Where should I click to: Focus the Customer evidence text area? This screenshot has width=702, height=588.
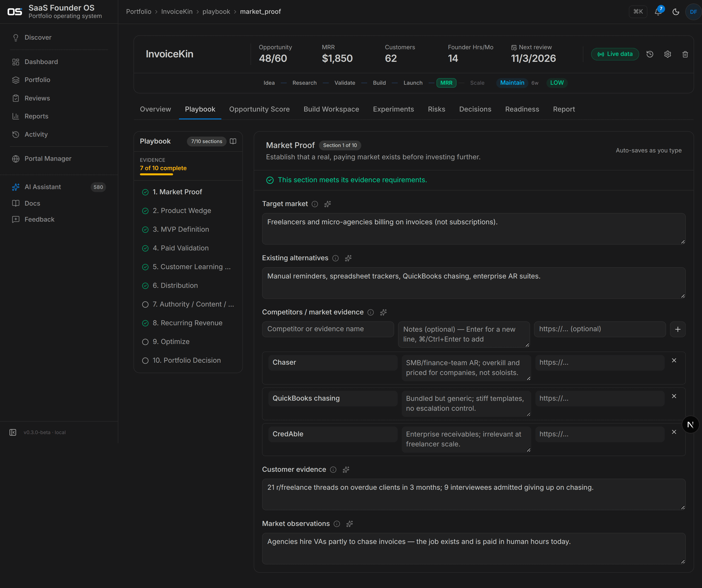point(474,494)
